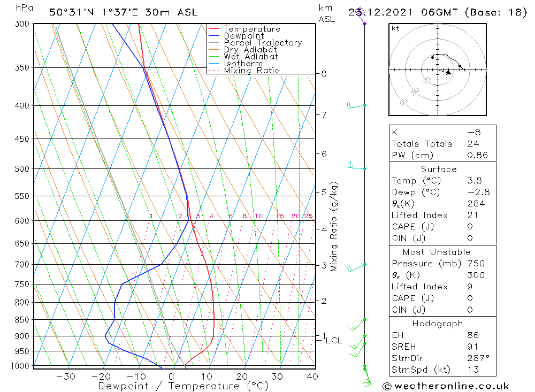
Task: Click the '1000' pressure level label
Action: pos(20,366)
